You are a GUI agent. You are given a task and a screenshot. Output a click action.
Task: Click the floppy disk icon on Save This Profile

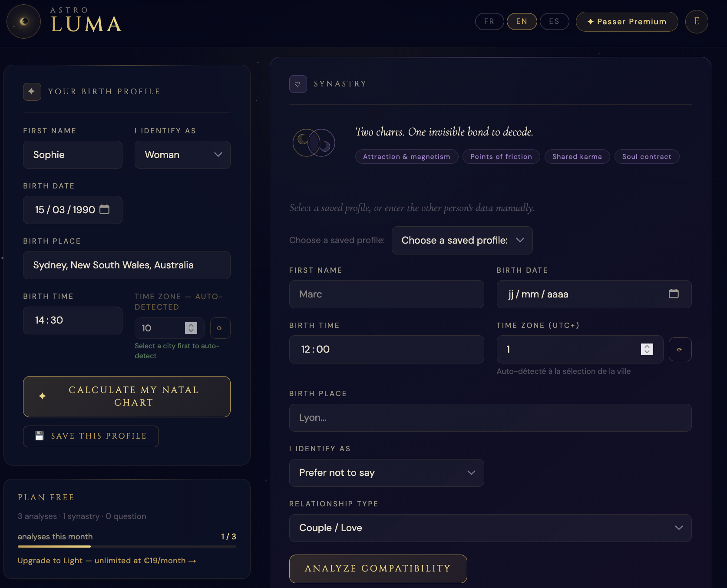[40, 436]
